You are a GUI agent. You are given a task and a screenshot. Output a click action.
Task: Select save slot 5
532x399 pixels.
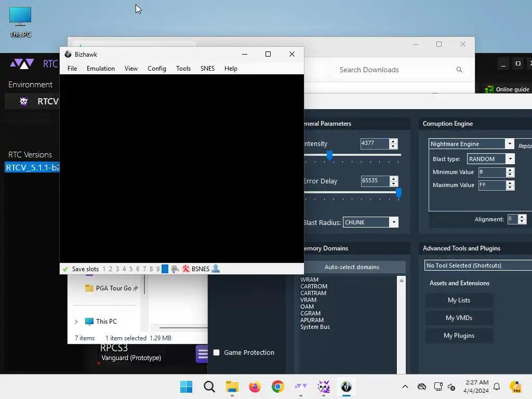point(131,269)
